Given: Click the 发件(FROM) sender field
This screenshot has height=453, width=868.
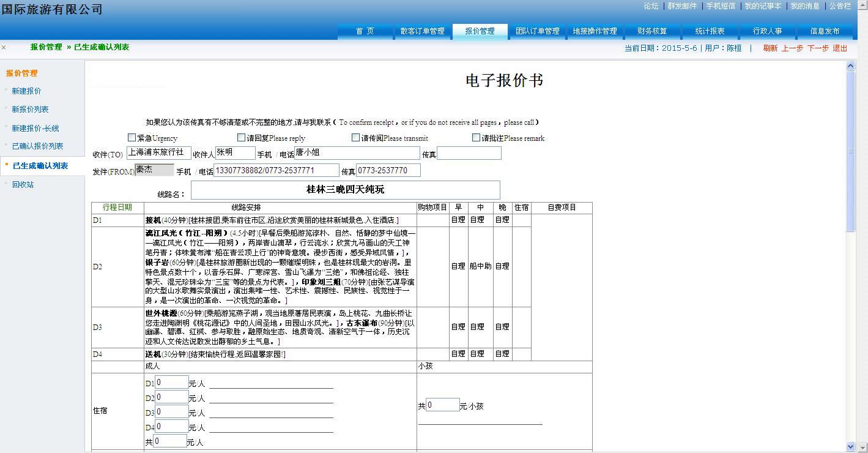Looking at the screenshot, I should tap(154, 170).
